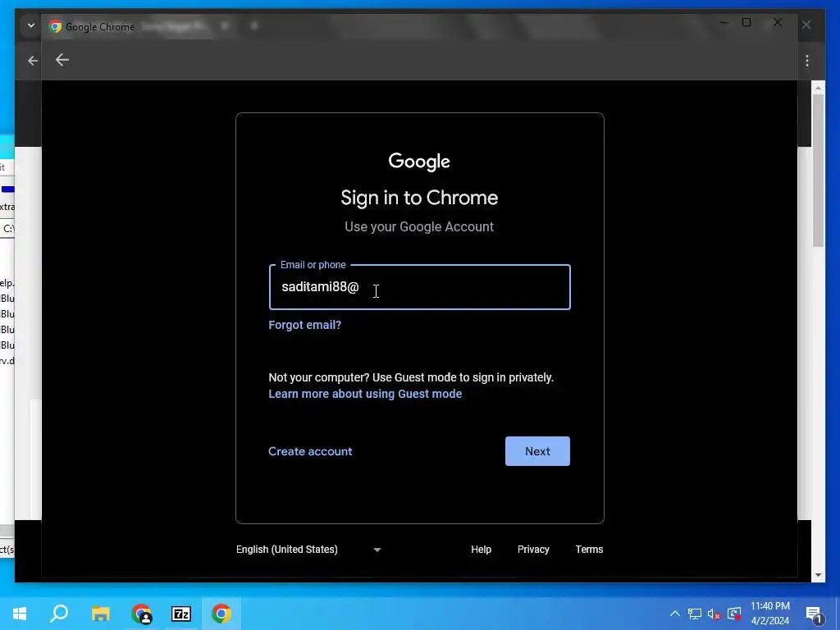The width and height of the screenshot is (840, 630).
Task: Minimize the Chrome sign-in window
Action: point(724,22)
